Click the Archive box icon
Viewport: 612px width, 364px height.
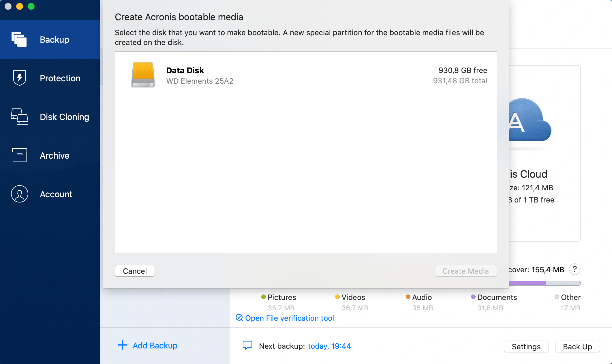pos(19,155)
